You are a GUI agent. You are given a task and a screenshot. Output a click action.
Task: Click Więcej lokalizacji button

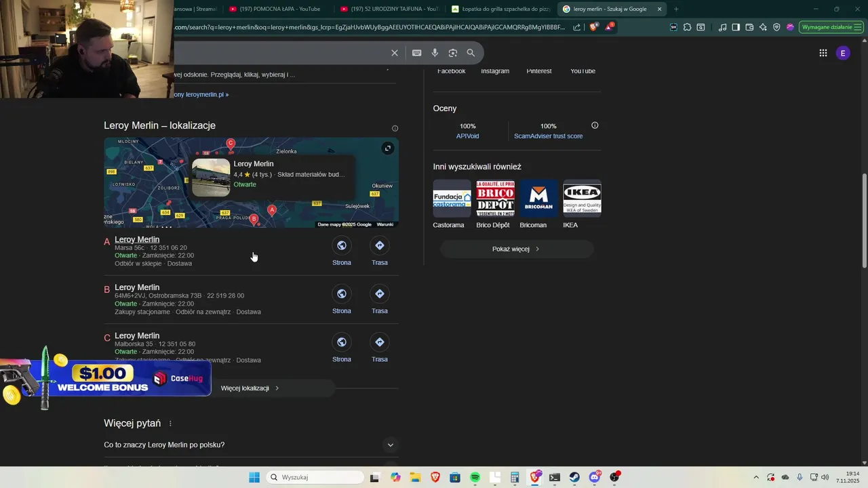pos(250,388)
